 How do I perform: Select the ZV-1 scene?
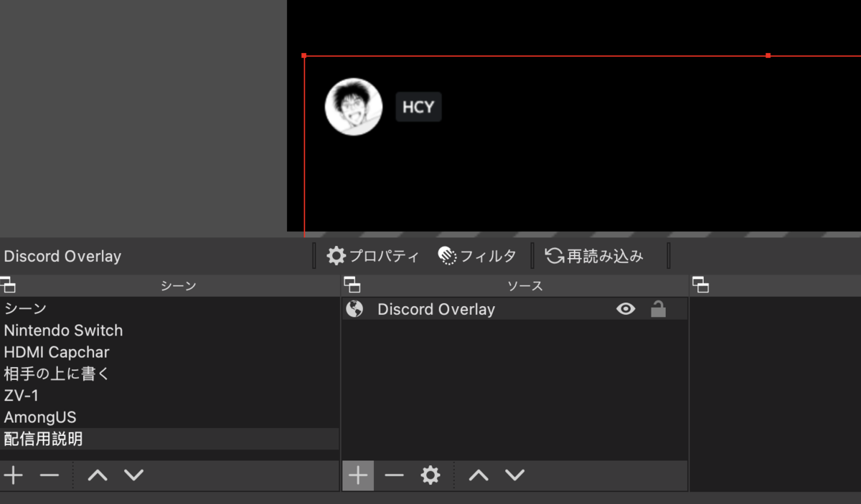tap(169, 395)
